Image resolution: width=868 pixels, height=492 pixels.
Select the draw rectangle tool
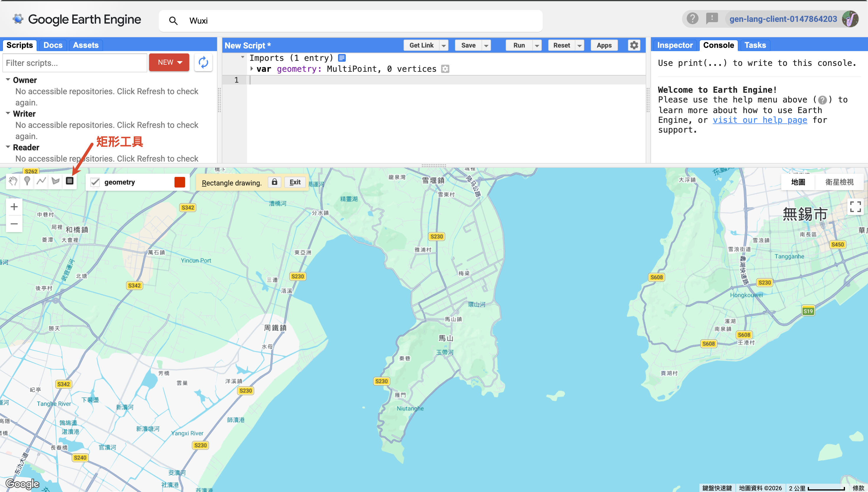70,181
